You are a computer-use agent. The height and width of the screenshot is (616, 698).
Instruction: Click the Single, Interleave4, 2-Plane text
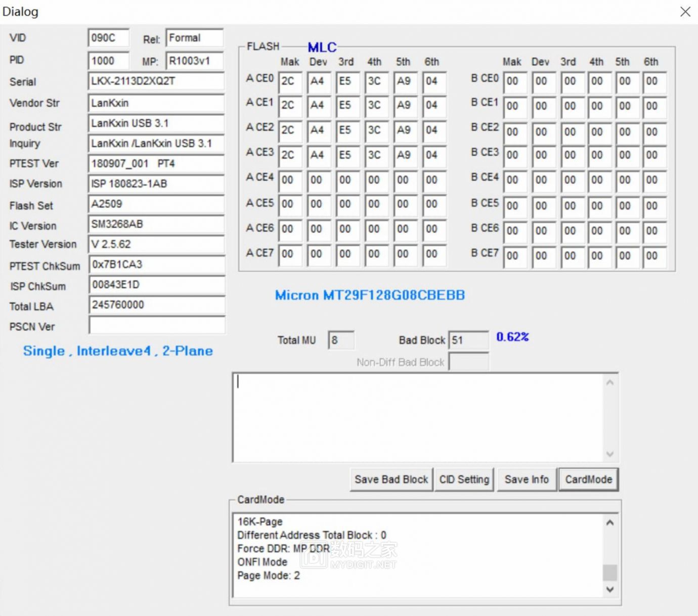[x=118, y=351]
